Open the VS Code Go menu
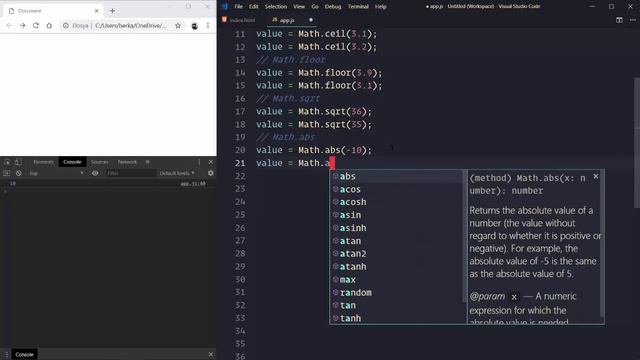The height and width of the screenshot is (360, 640). (315, 7)
